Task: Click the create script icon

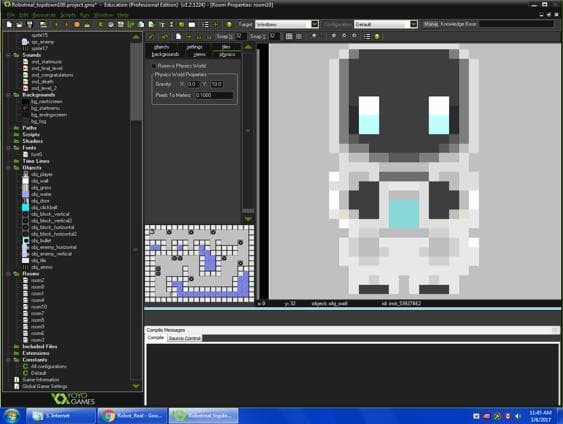Action: tap(141, 24)
